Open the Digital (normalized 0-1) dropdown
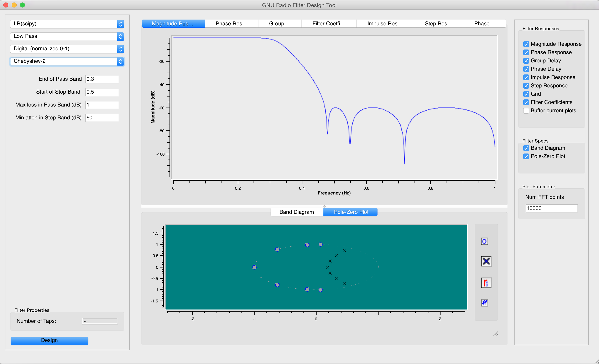The height and width of the screenshot is (364, 599). coord(67,49)
